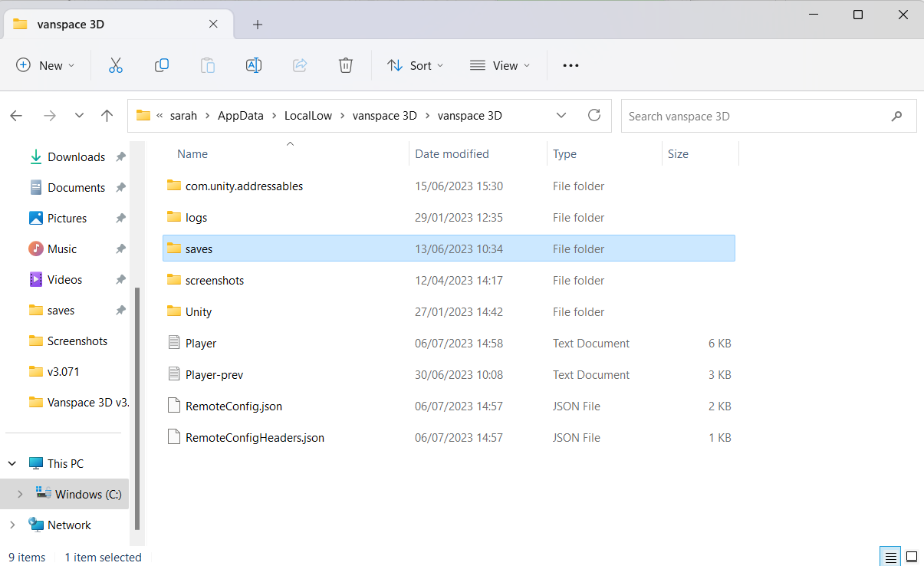Click inside the Search vanspace 3D box
This screenshot has height=566, width=924.
coord(767,115)
